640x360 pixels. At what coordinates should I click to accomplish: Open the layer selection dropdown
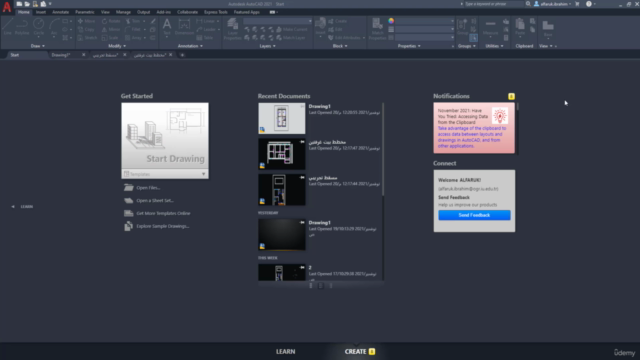(278, 21)
